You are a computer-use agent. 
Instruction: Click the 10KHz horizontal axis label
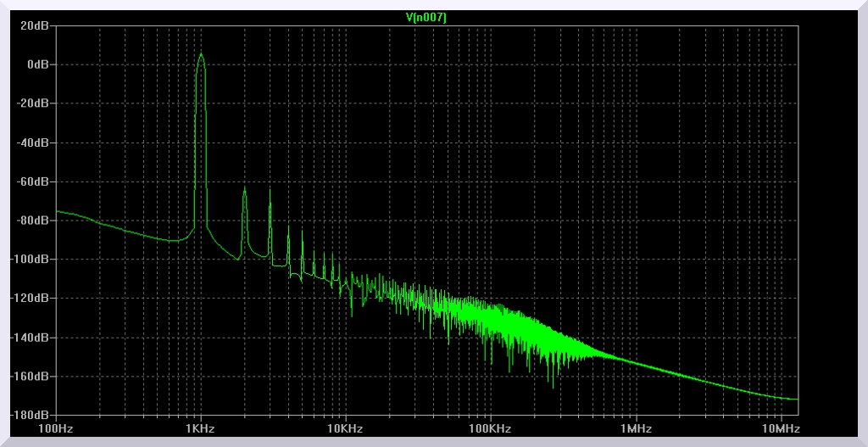[x=345, y=428]
